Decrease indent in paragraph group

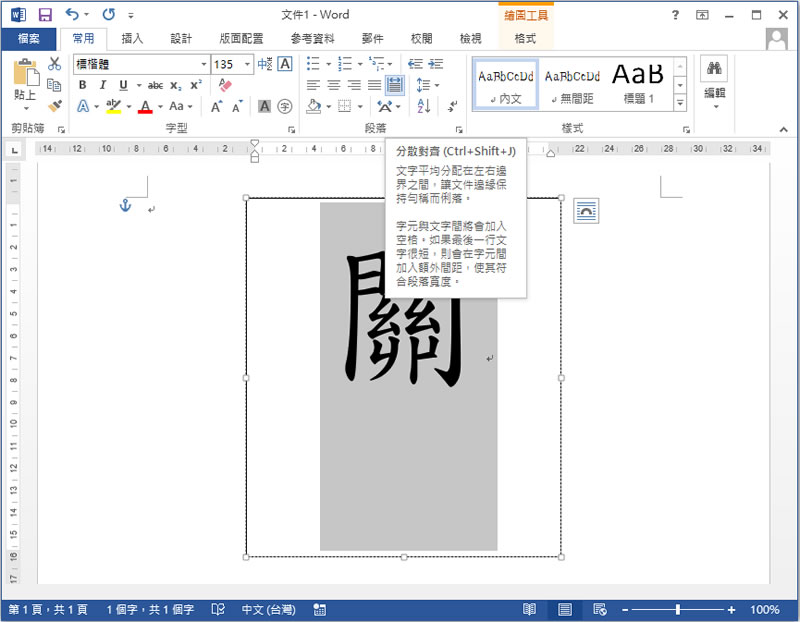[415, 64]
